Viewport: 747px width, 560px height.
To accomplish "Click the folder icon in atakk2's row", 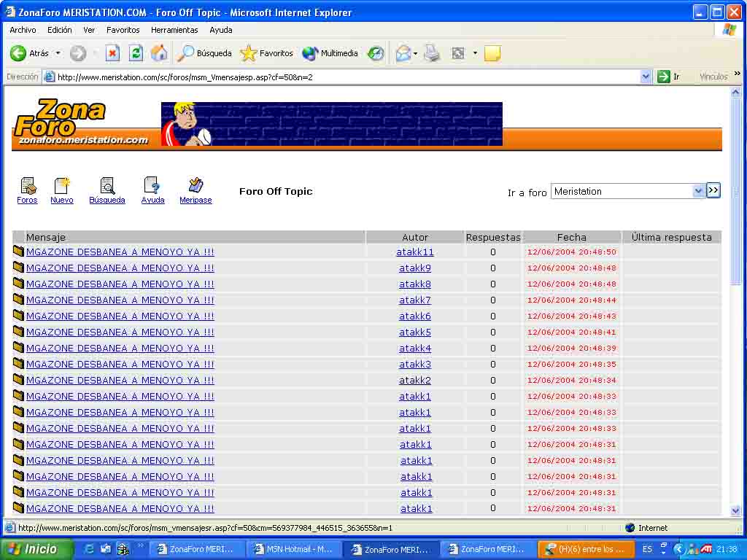I will coord(18,379).
